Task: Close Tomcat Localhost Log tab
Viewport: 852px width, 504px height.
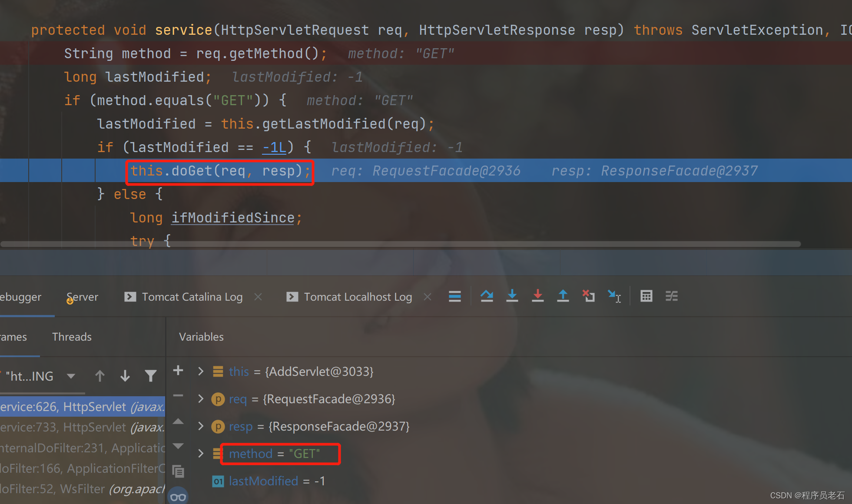Action: (x=428, y=297)
